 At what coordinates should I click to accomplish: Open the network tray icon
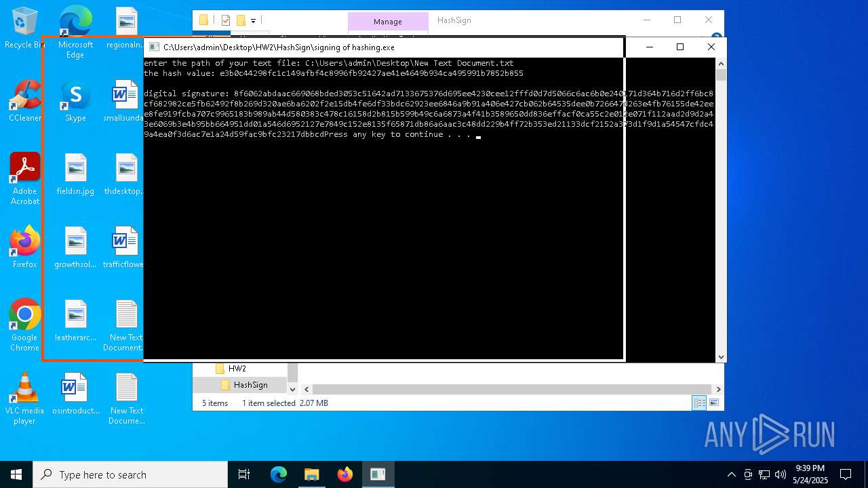point(764,474)
